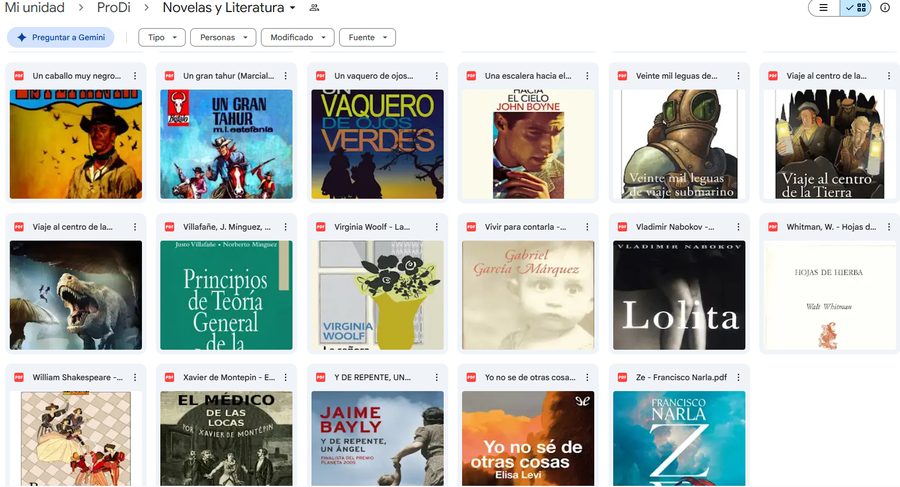
Task: Click PDF icon of Virginia Woolf file
Action: coord(321,227)
